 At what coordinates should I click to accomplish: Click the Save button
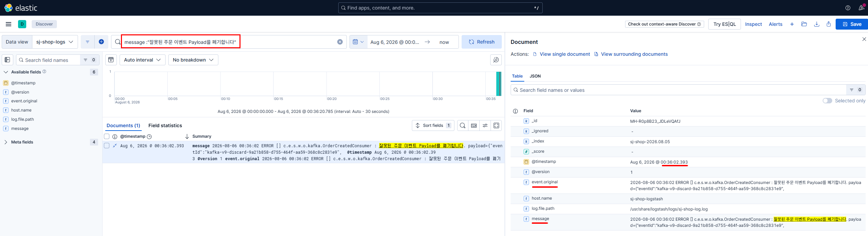pos(852,24)
